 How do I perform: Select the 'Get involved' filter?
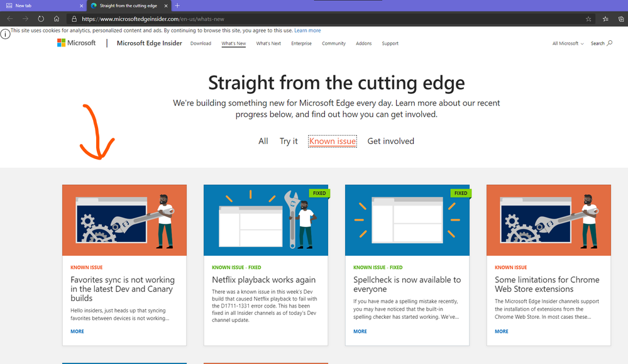pyautogui.click(x=391, y=141)
